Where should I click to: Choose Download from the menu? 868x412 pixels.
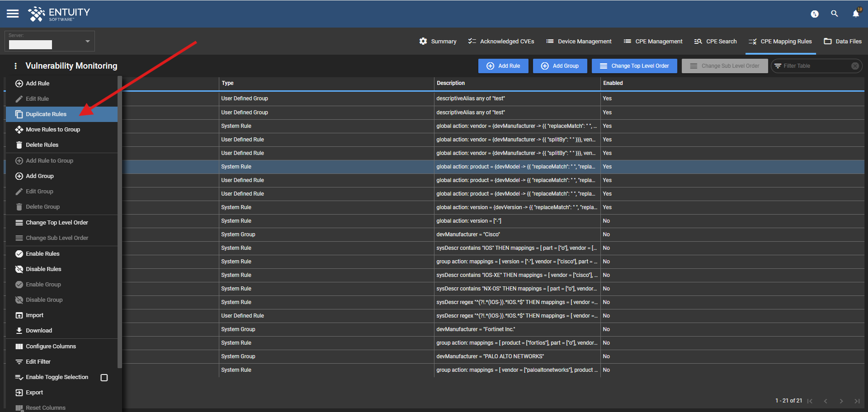click(x=61, y=331)
